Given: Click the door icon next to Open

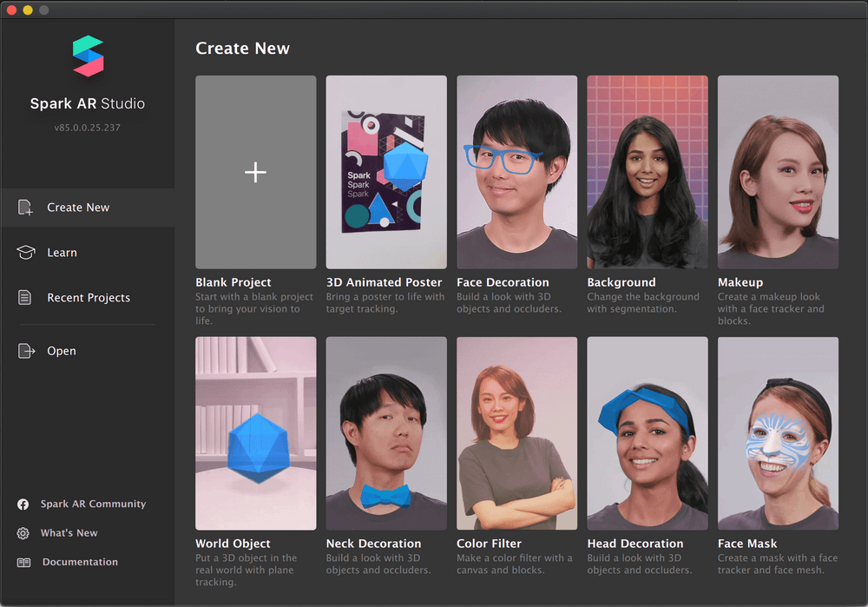Looking at the screenshot, I should click(25, 350).
